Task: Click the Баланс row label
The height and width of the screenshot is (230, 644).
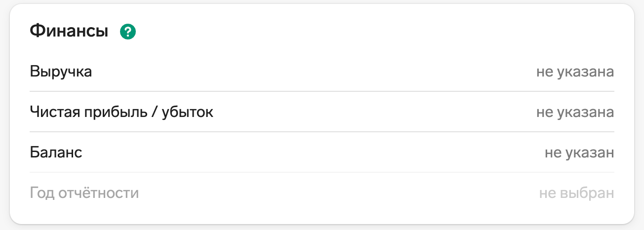Action: tap(56, 153)
